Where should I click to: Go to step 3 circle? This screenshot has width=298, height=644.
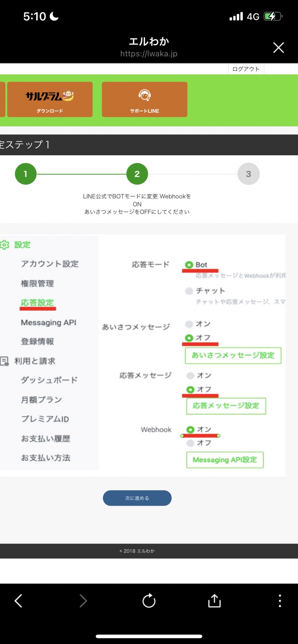pyautogui.click(x=249, y=174)
